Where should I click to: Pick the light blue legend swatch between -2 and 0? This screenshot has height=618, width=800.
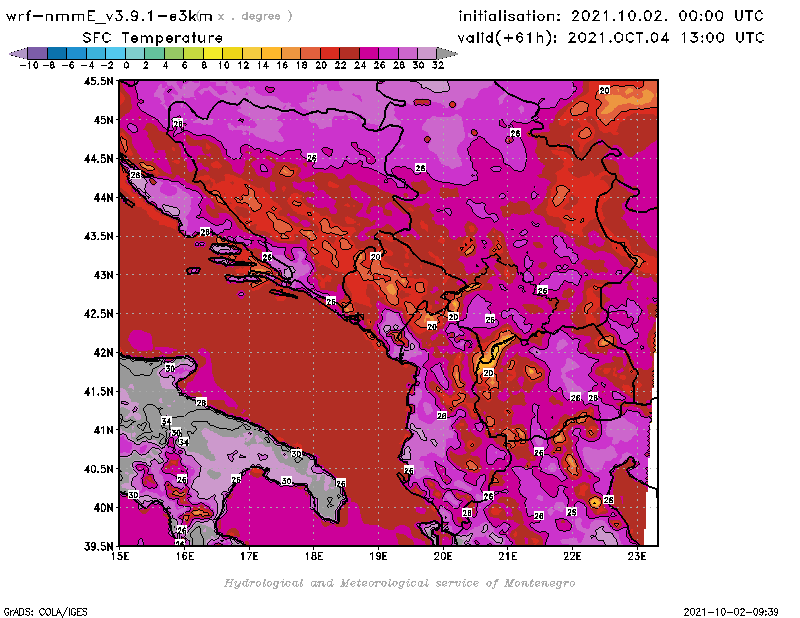tap(116, 53)
